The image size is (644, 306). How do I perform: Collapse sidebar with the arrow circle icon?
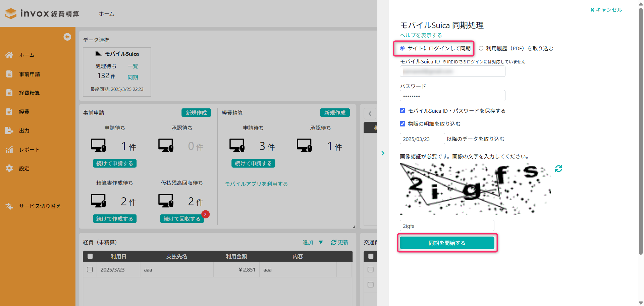click(67, 37)
